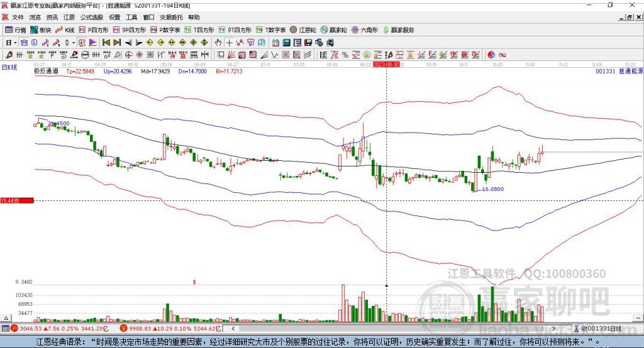
Task: Click the black right arrow icon
Action: point(139,43)
